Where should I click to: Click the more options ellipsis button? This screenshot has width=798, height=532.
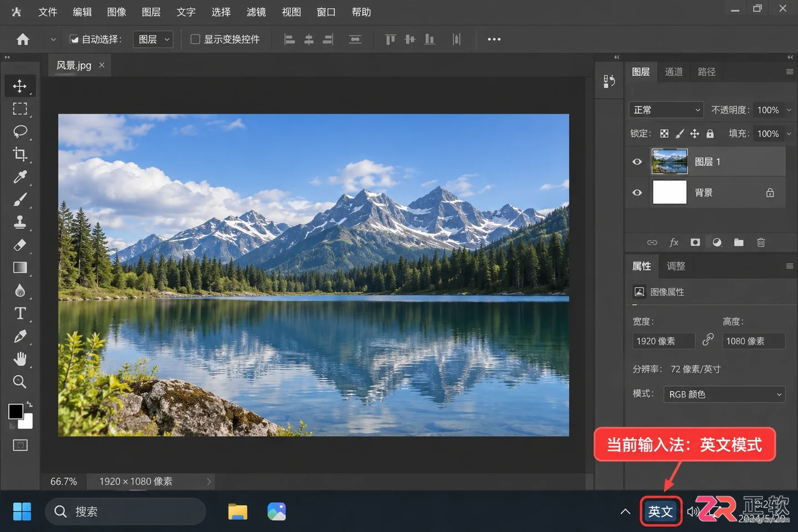(494, 39)
